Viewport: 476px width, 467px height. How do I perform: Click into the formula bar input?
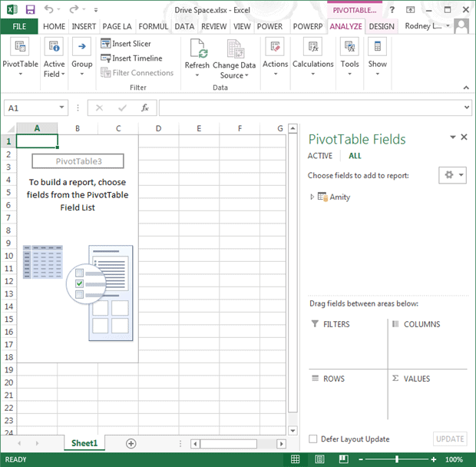(311, 108)
